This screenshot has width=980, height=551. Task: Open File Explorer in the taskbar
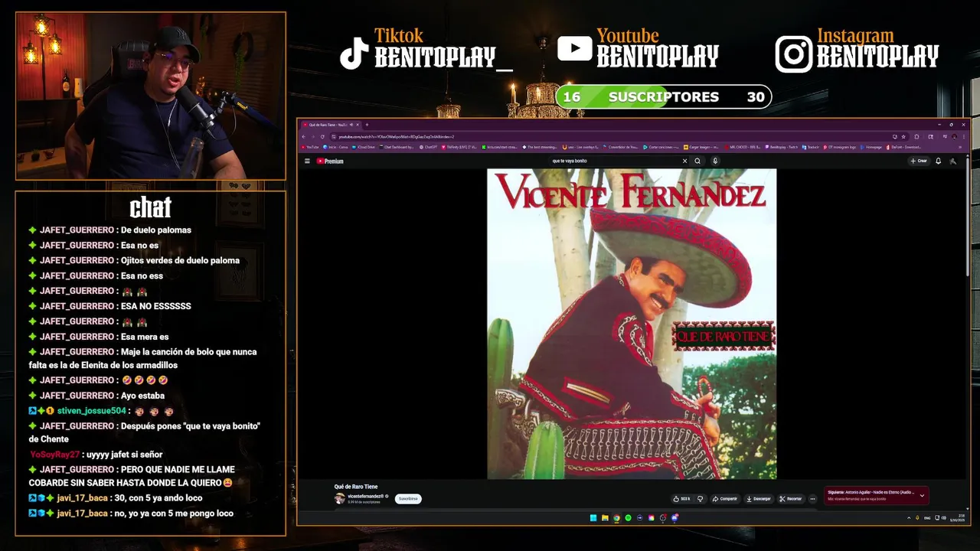tap(605, 518)
